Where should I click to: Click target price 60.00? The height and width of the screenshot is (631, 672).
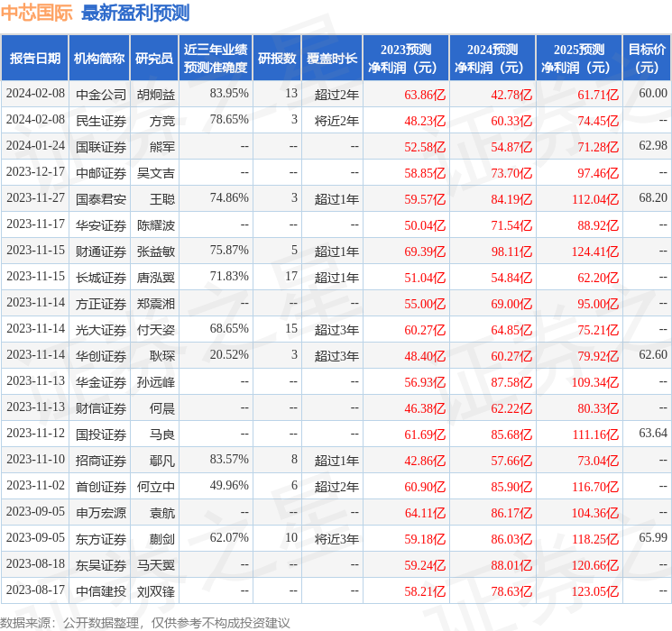(653, 93)
